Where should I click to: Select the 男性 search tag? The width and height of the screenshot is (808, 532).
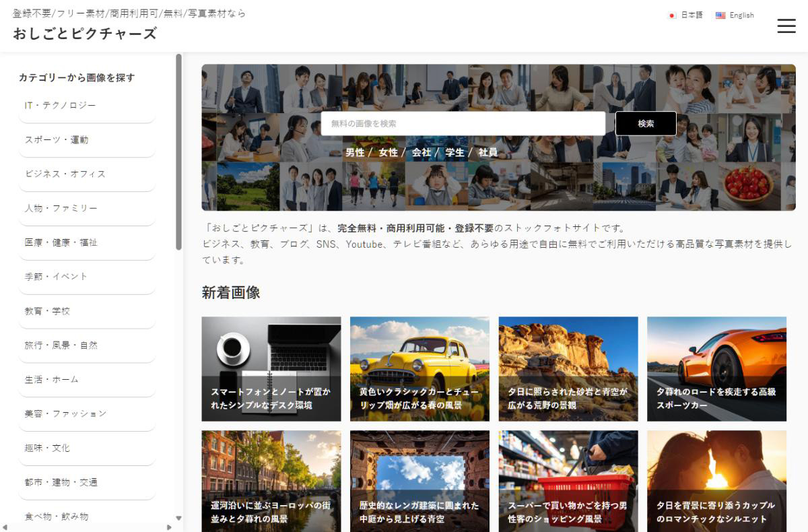(355, 153)
